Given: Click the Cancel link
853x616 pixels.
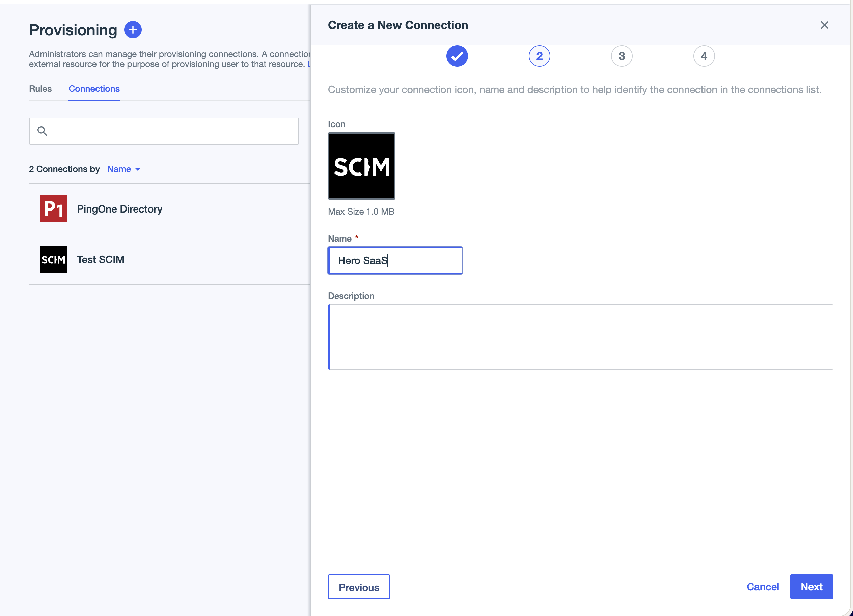Looking at the screenshot, I should pos(762,587).
